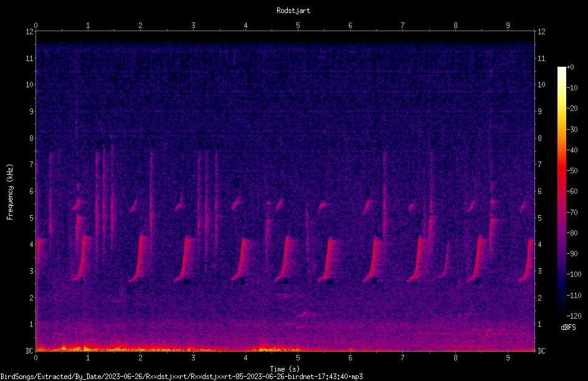Viewport: 588px width, 381px height.
Task: Click the '2' tick on right frequency axis
Action: click(x=539, y=297)
